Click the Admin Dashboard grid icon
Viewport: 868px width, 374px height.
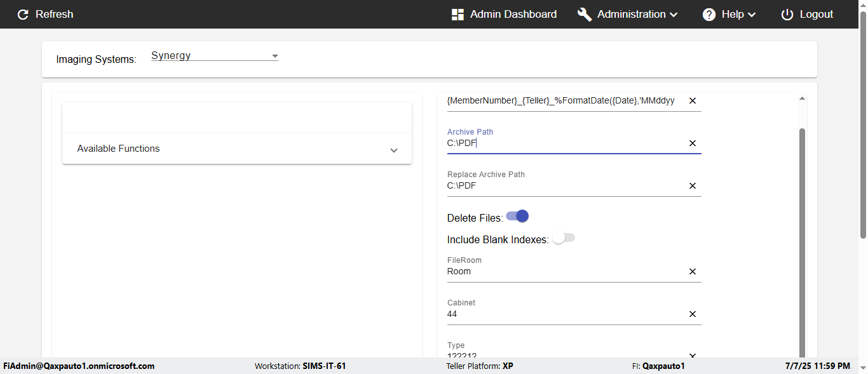tap(458, 15)
